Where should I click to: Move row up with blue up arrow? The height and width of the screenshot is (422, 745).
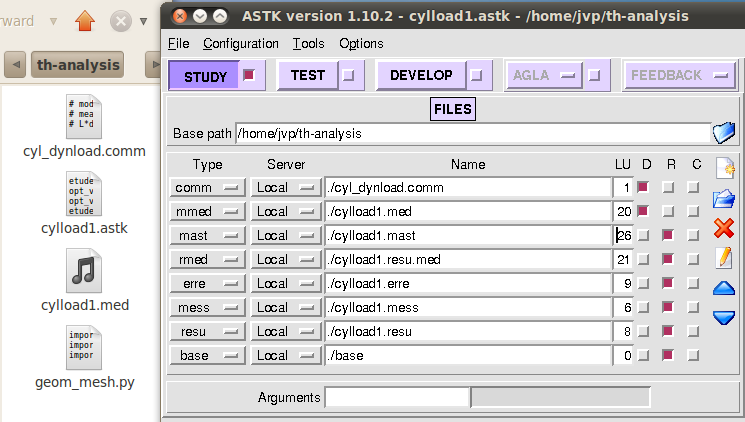(724, 288)
